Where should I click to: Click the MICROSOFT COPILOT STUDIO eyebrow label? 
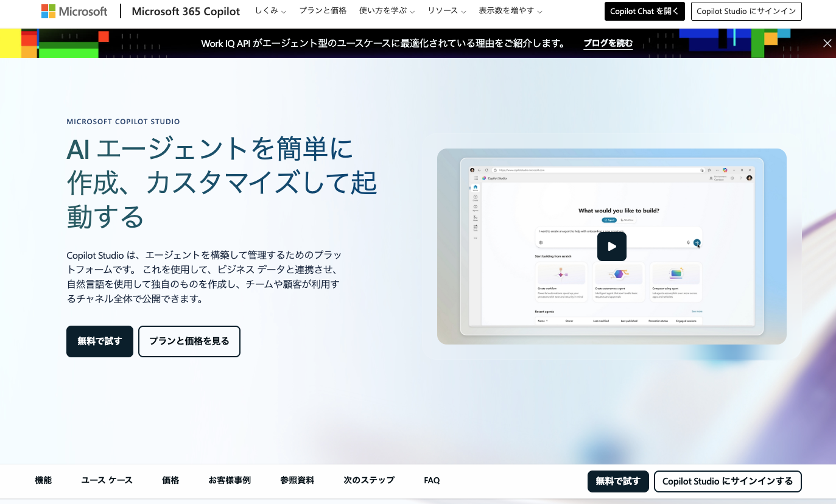pos(123,122)
